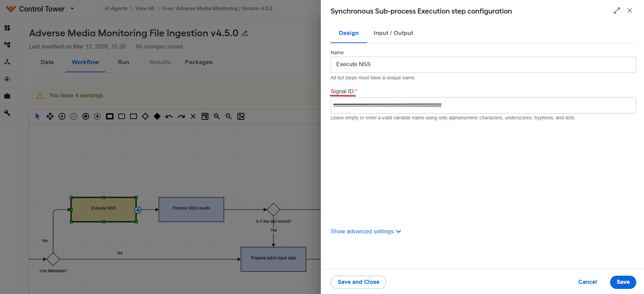The image size is (644, 294).
Task: Expand the configuration panel to full size
Action: (617, 11)
